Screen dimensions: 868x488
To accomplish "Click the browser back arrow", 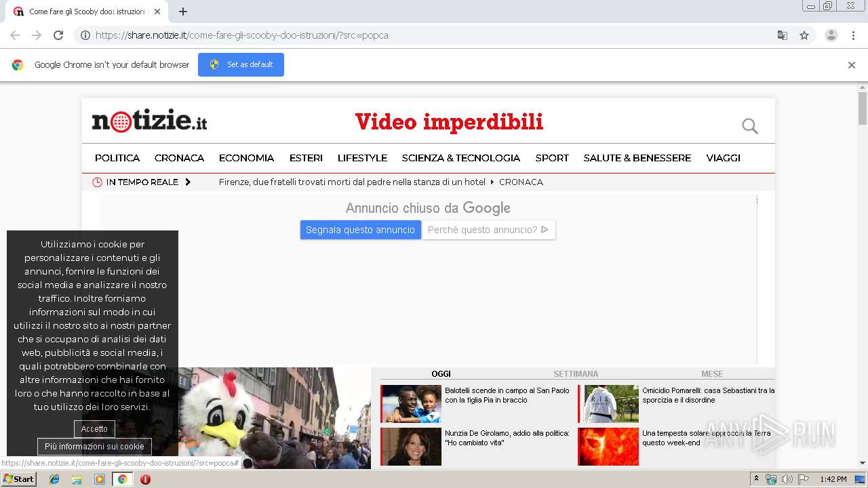I will click(15, 35).
